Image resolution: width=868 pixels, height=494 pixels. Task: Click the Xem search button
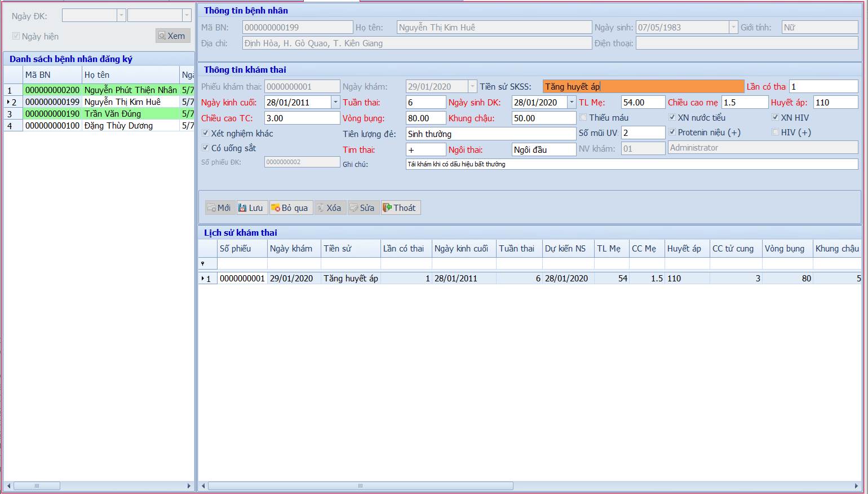[172, 36]
